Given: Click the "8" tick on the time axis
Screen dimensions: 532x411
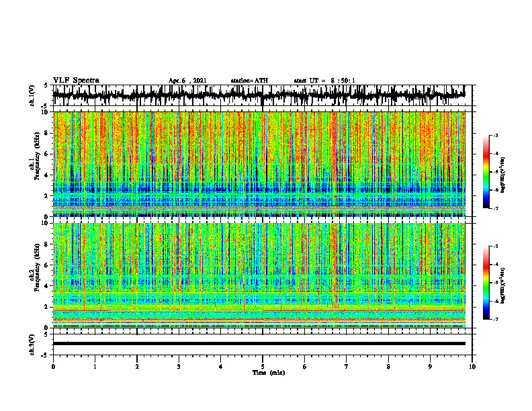Looking at the screenshot, I should (x=388, y=367).
